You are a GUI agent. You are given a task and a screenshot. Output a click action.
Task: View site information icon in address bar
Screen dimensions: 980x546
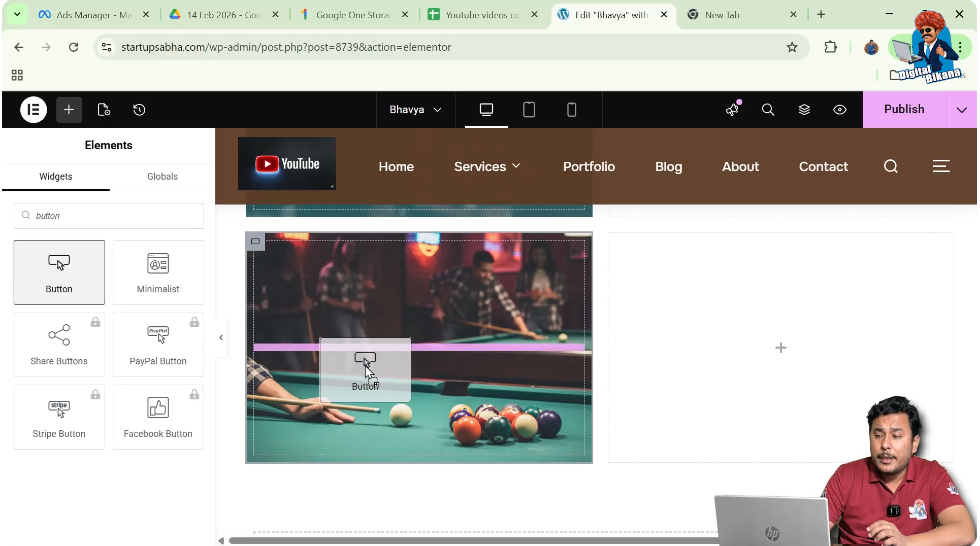106,47
